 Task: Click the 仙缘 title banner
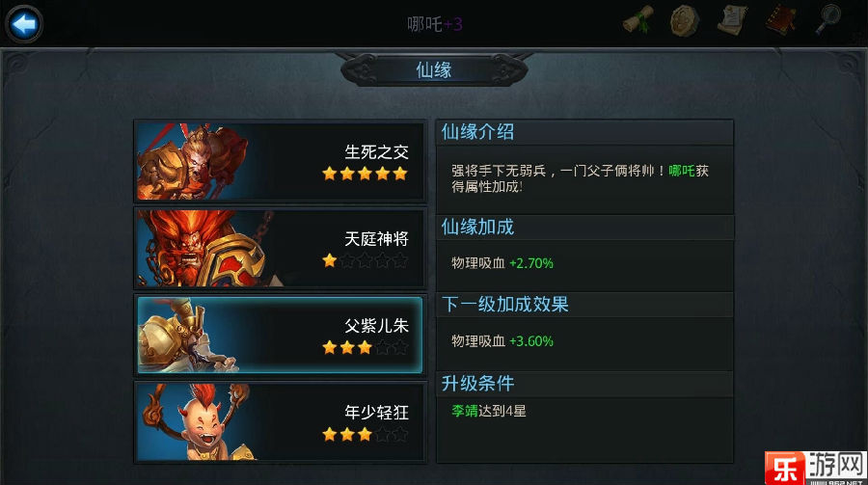click(x=434, y=70)
